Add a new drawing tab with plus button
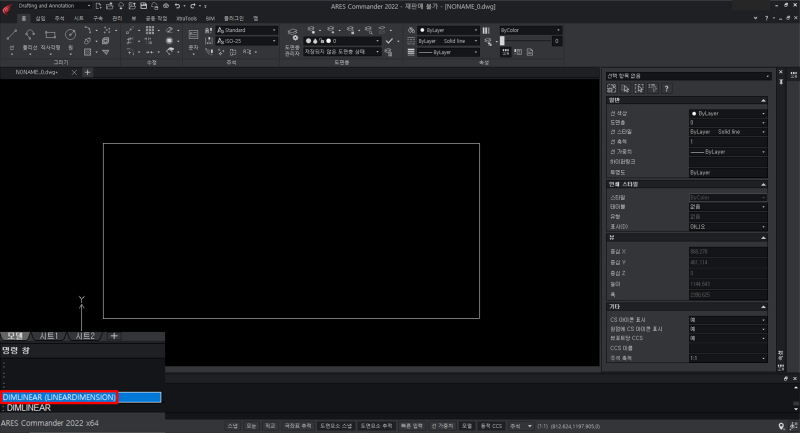The height and width of the screenshot is (433, 800). [x=87, y=72]
